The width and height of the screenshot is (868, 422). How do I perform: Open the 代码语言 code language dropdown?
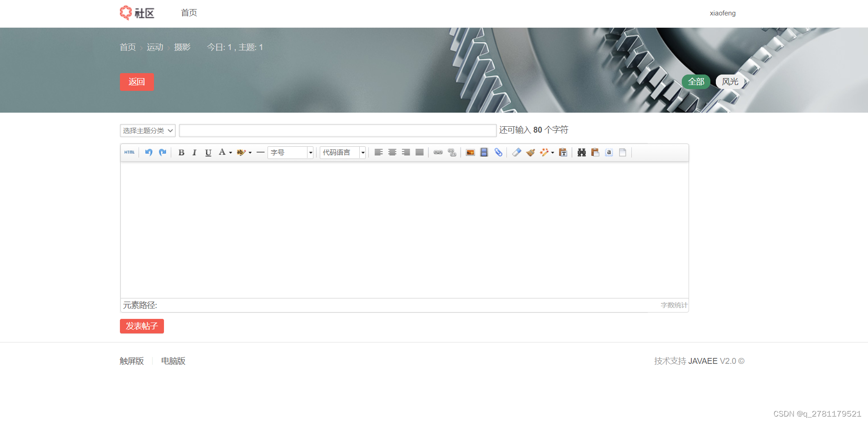(343, 153)
